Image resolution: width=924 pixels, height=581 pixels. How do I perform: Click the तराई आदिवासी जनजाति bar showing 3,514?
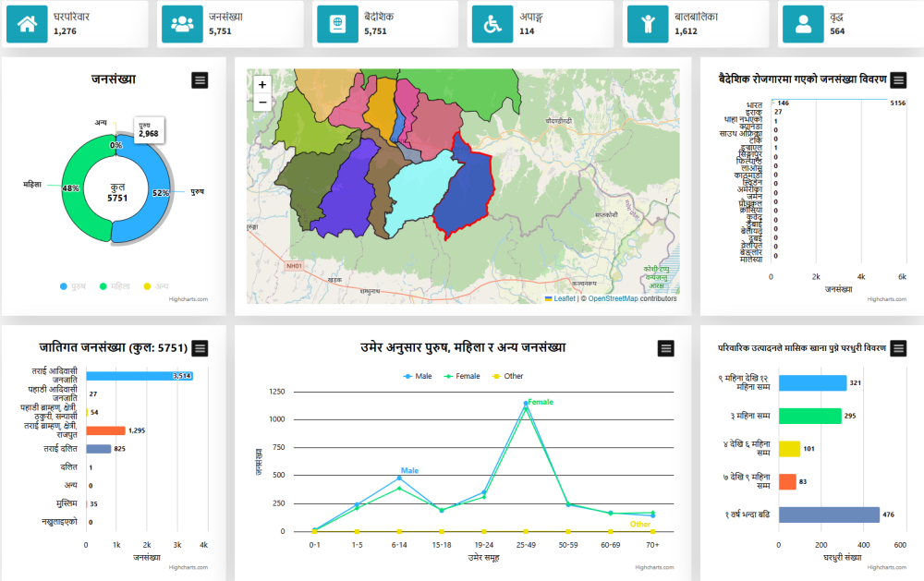coord(139,376)
